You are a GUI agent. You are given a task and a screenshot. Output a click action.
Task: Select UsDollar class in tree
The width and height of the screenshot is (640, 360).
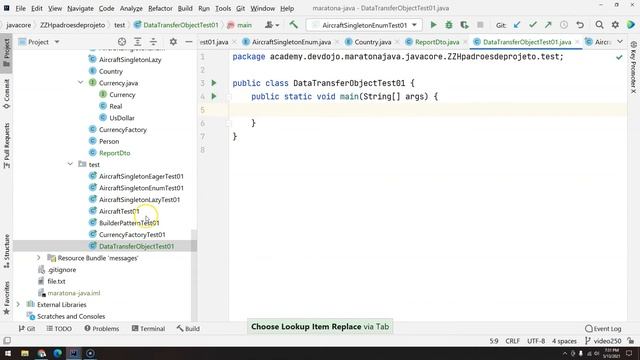122,118
